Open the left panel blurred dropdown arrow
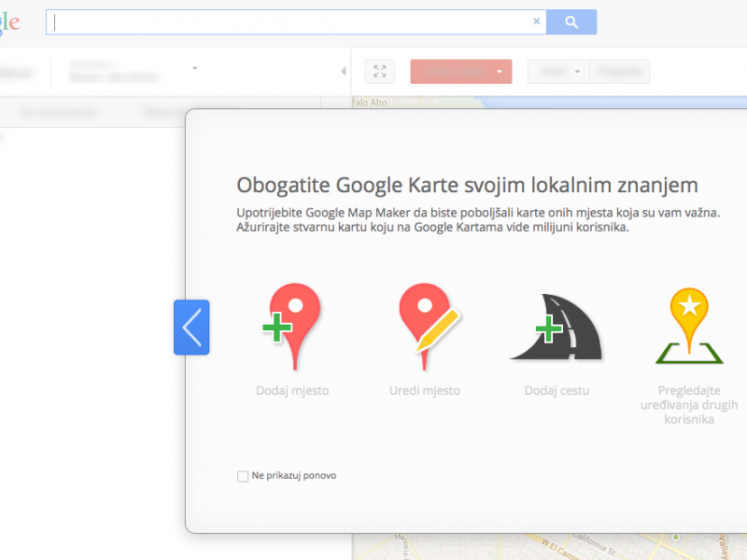The width and height of the screenshot is (747, 560). 195,68
